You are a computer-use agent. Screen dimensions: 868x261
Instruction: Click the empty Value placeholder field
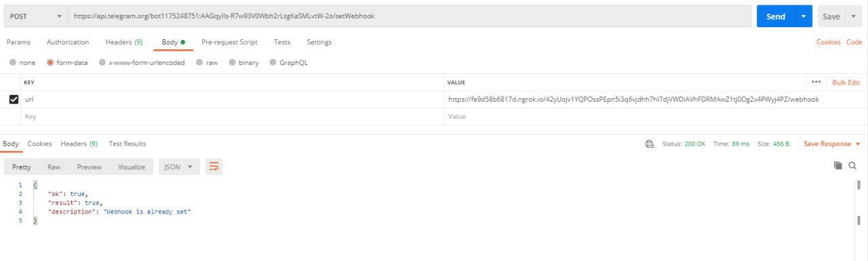656,117
